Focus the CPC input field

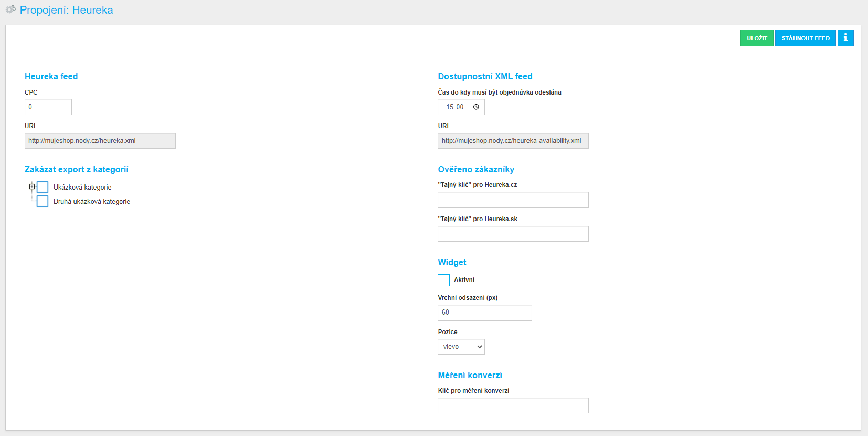(x=48, y=107)
